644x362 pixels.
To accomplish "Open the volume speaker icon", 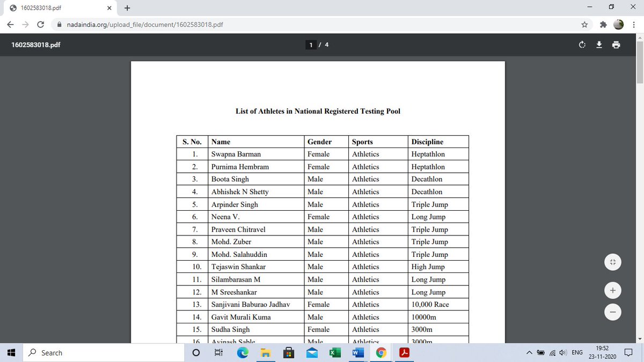I will click(x=562, y=352).
